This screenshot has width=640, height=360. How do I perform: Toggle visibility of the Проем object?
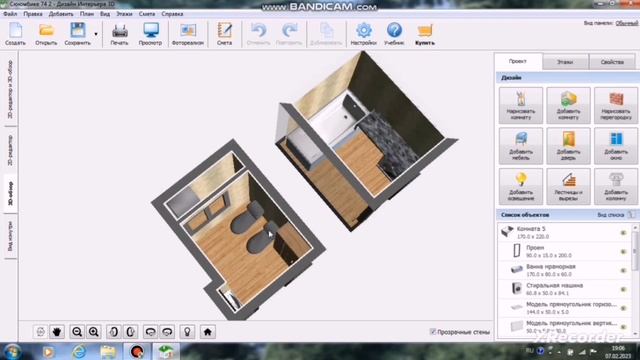click(x=623, y=251)
